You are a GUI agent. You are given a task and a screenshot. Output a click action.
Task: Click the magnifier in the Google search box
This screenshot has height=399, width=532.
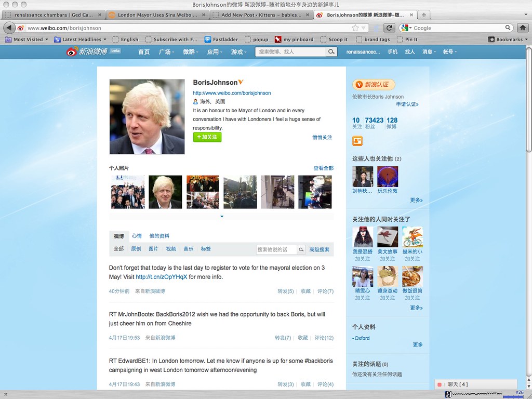508,28
